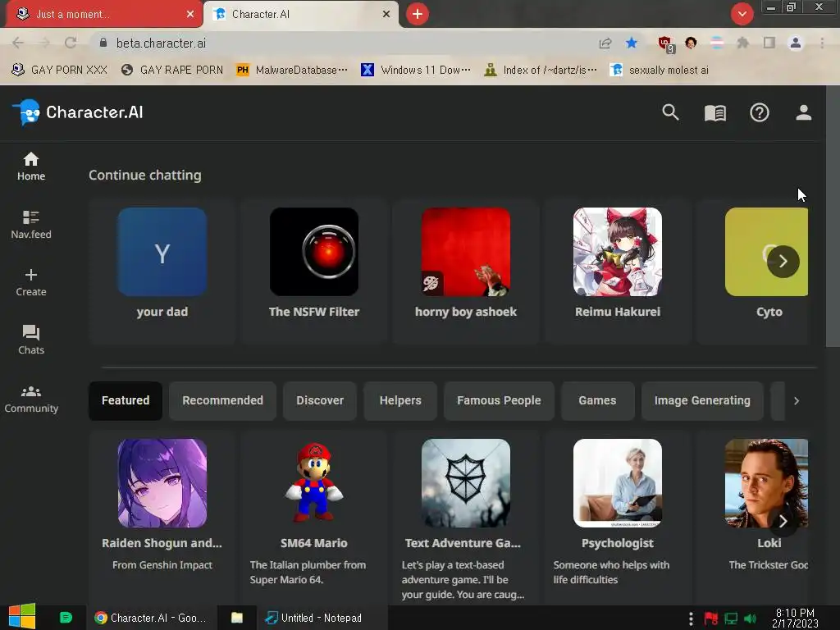Reload the current page
840x630 pixels.
click(x=71, y=43)
